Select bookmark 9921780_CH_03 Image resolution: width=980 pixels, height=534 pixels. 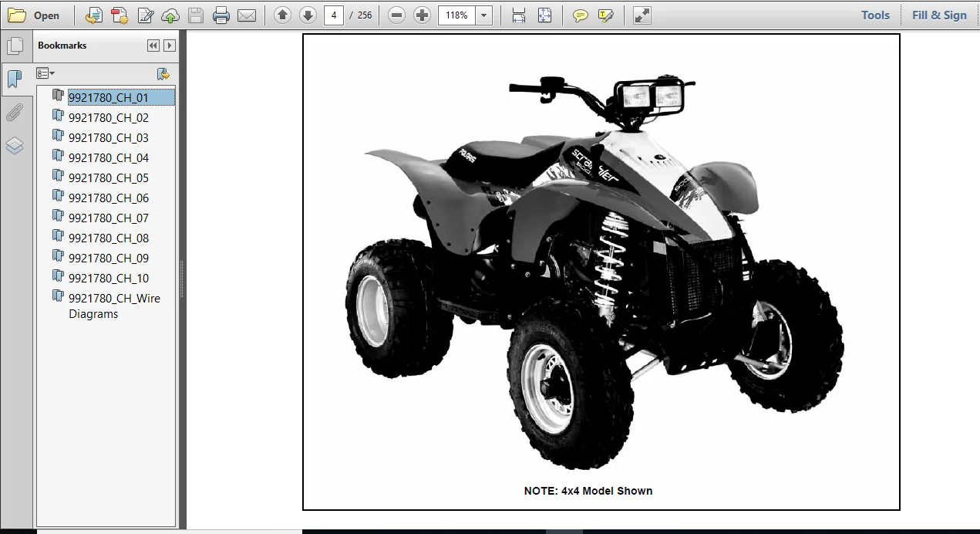(x=109, y=137)
